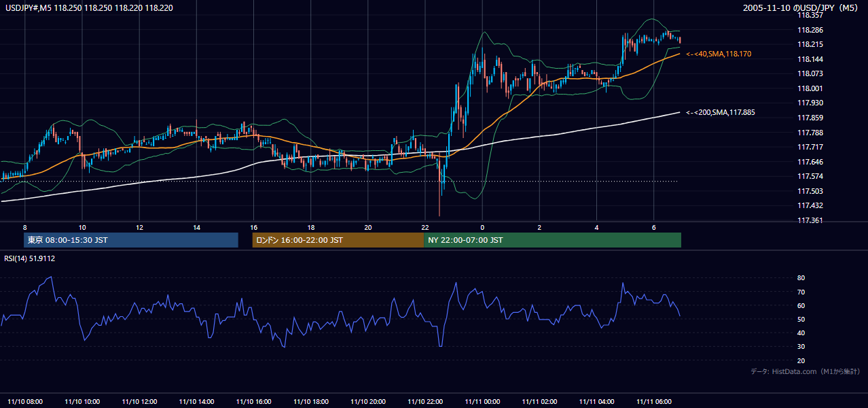This screenshot has width=868, height=408.
Task: Select the 40 SMA 118.170 label
Action: tap(719, 54)
